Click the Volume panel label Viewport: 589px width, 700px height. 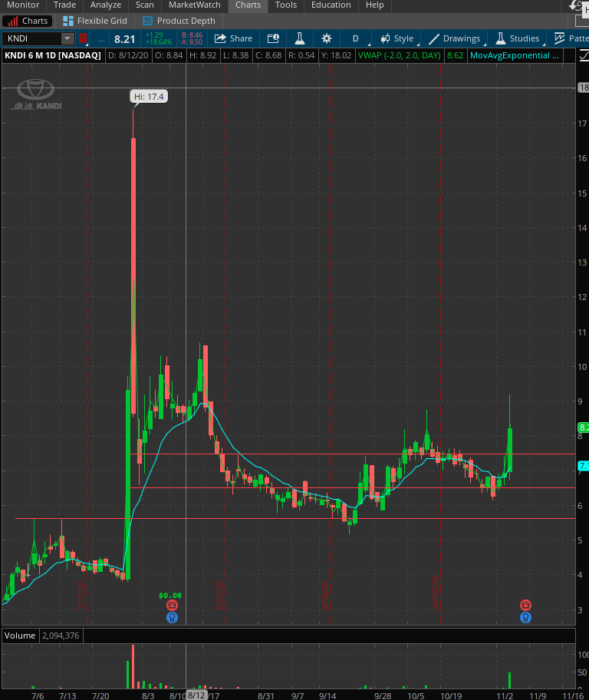click(20, 636)
